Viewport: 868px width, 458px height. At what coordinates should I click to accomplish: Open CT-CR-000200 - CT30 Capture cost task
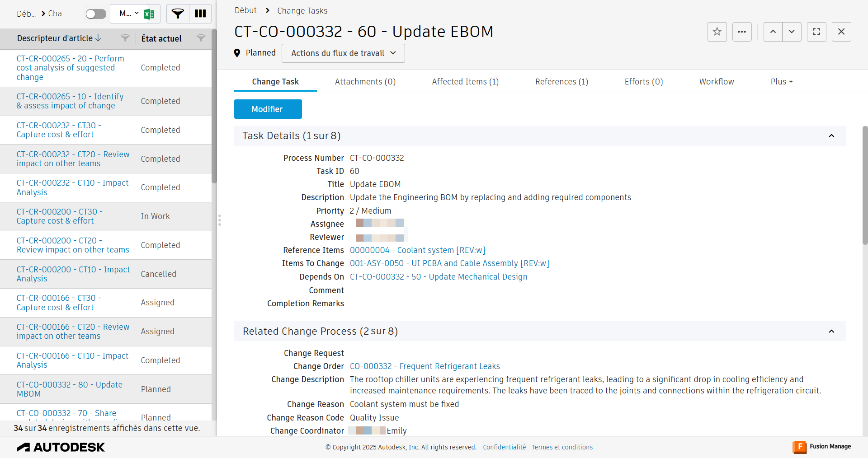(x=60, y=216)
